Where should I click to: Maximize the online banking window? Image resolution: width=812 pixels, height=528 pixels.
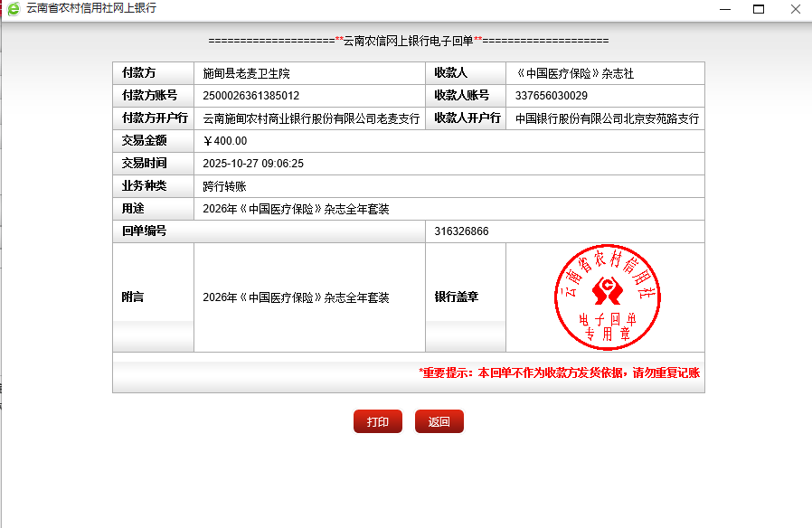point(759,9)
